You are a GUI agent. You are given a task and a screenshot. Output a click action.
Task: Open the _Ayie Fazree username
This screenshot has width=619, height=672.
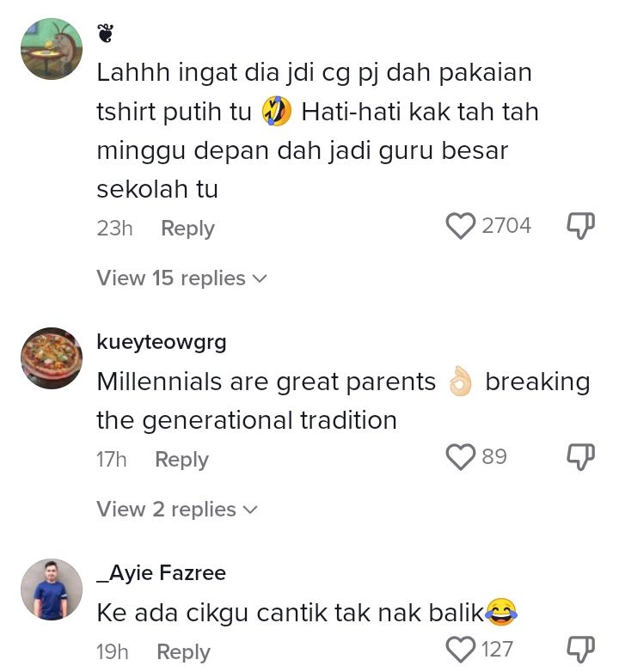click(x=161, y=572)
